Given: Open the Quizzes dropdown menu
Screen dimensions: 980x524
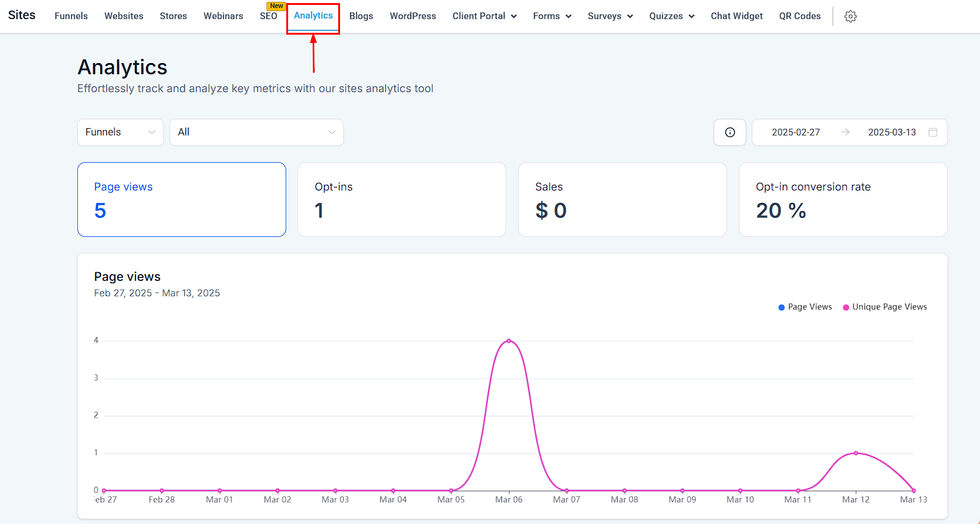Looking at the screenshot, I should coord(671,16).
